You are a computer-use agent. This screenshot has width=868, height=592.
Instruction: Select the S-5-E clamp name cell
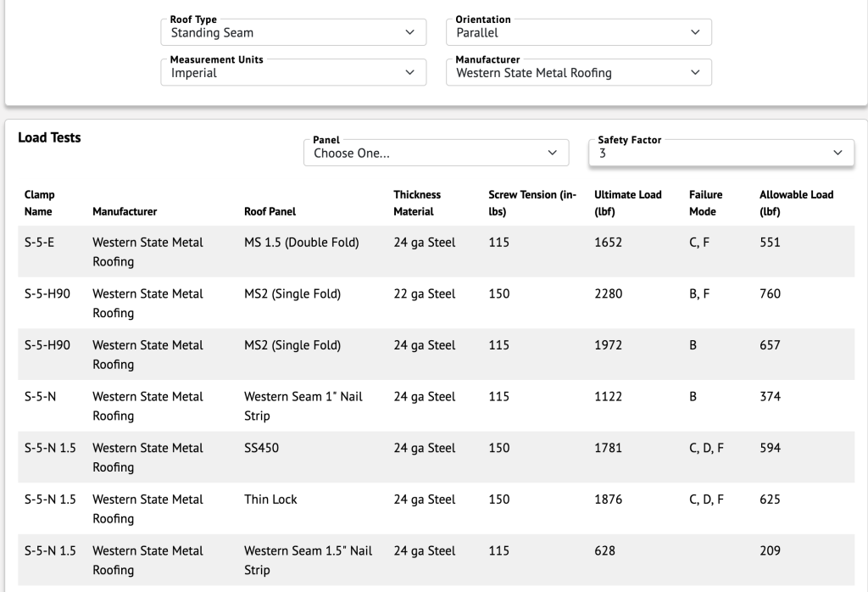39,243
